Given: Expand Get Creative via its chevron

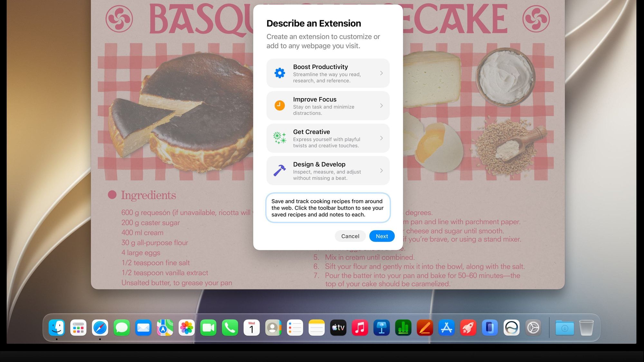Looking at the screenshot, I should (x=381, y=138).
